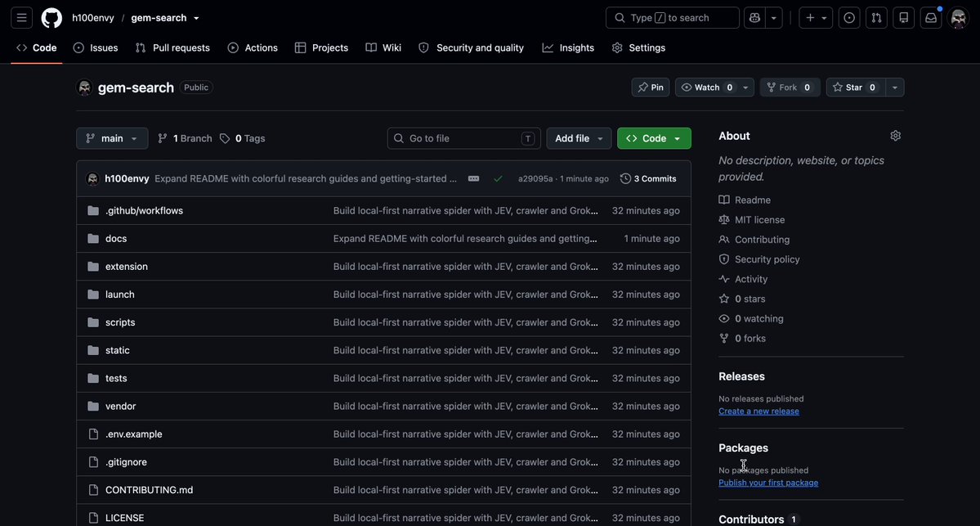The image size is (980, 526).
Task: Open the repositories icon in the header
Action: point(904,18)
